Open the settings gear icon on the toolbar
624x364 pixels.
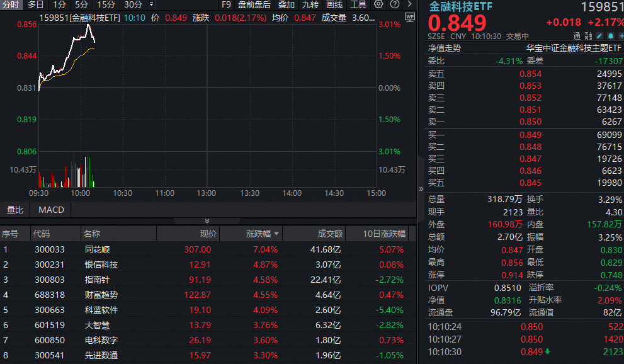(378, 5)
